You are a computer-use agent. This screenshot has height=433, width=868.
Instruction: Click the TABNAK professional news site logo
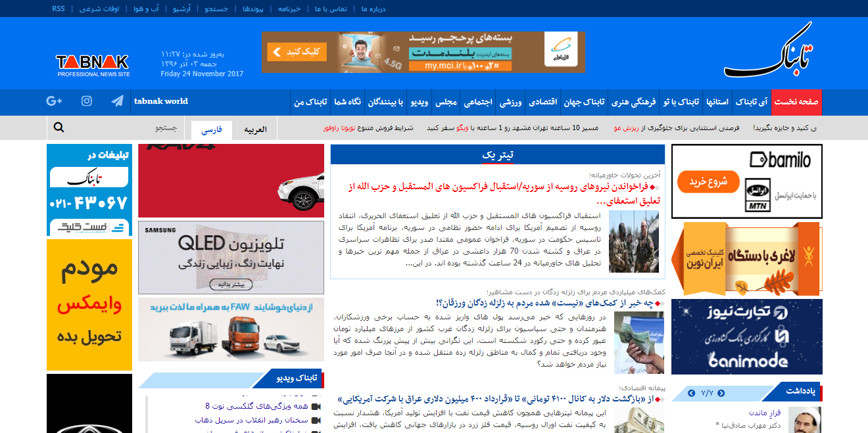tap(92, 65)
